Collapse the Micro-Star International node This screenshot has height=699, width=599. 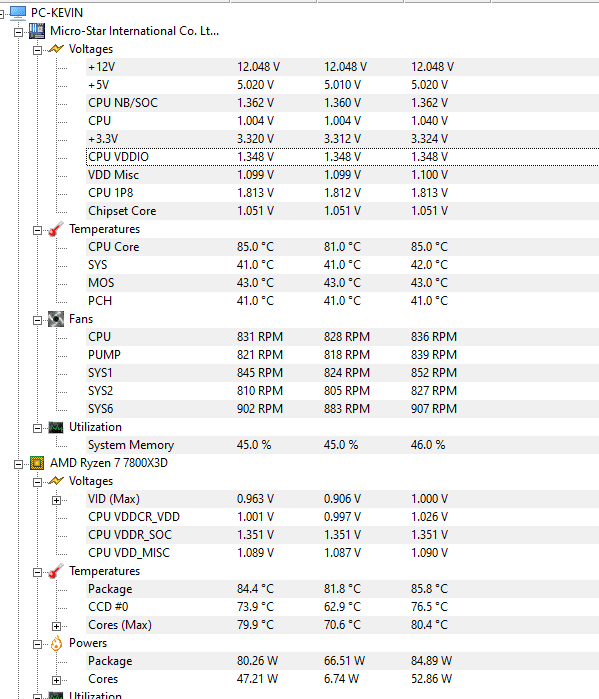tap(19, 32)
